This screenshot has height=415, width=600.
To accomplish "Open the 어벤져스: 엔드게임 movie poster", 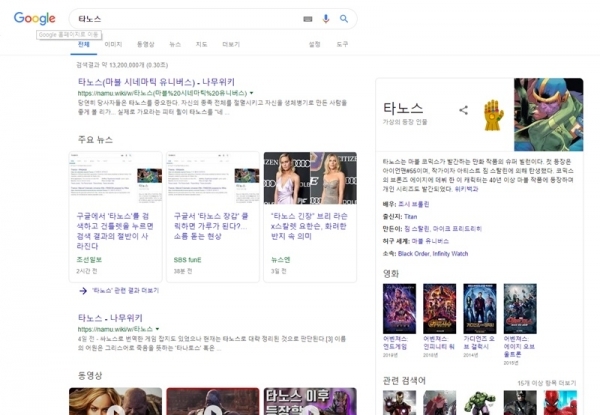I will pyautogui.click(x=399, y=309).
